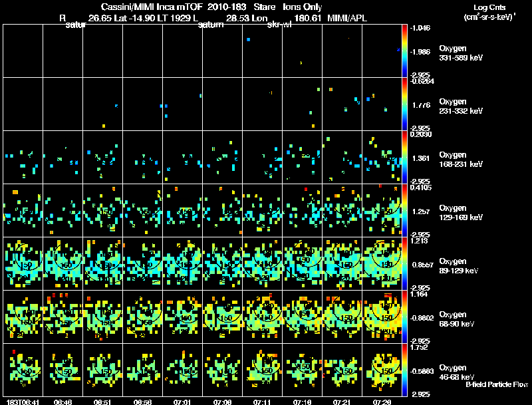Click the color bar for Oxygen 89-129 keV

406,263
